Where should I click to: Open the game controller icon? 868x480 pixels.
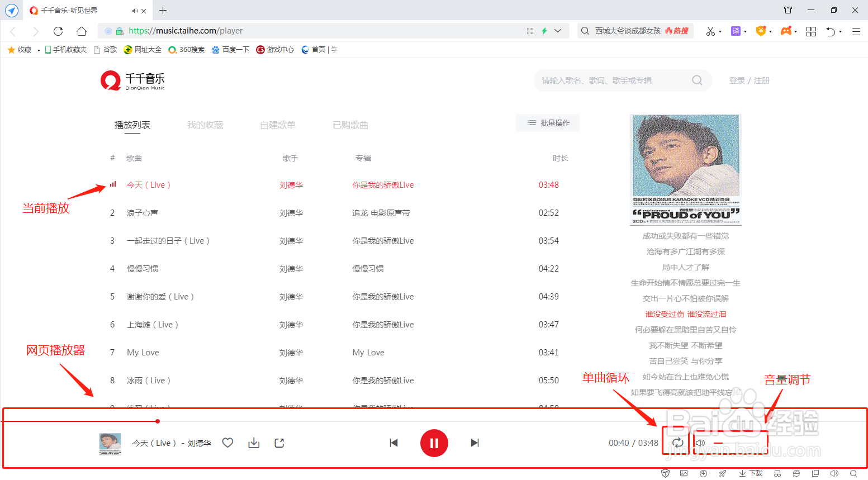(786, 31)
